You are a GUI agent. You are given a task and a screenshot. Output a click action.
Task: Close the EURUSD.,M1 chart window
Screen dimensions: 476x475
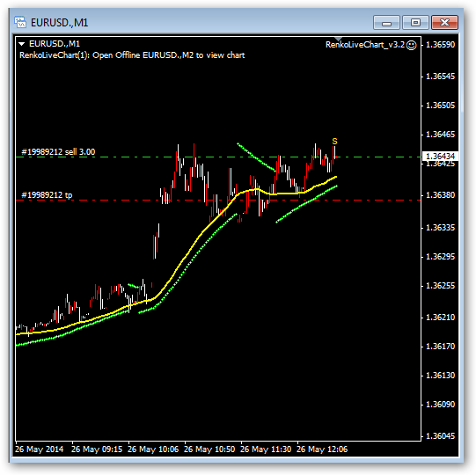point(444,23)
